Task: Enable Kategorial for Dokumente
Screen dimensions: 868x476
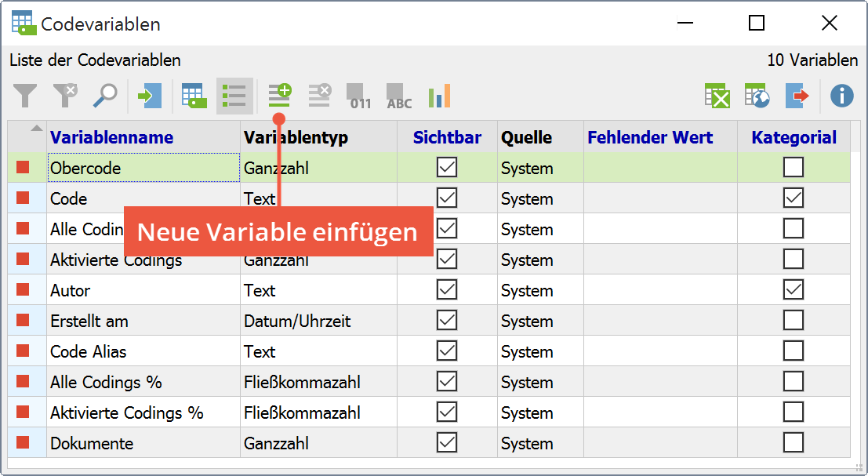Action: tap(794, 442)
